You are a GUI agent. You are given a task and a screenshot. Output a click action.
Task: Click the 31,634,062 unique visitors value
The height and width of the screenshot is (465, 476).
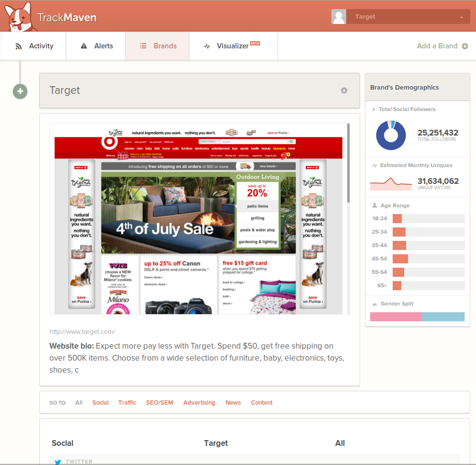click(438, 181)
